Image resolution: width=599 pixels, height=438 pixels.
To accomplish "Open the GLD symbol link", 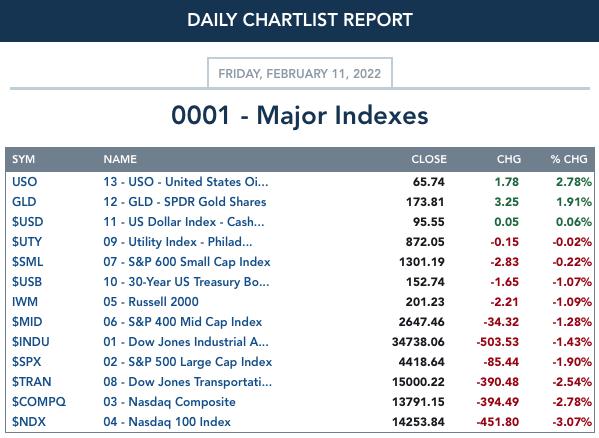I will click(24, 202).
